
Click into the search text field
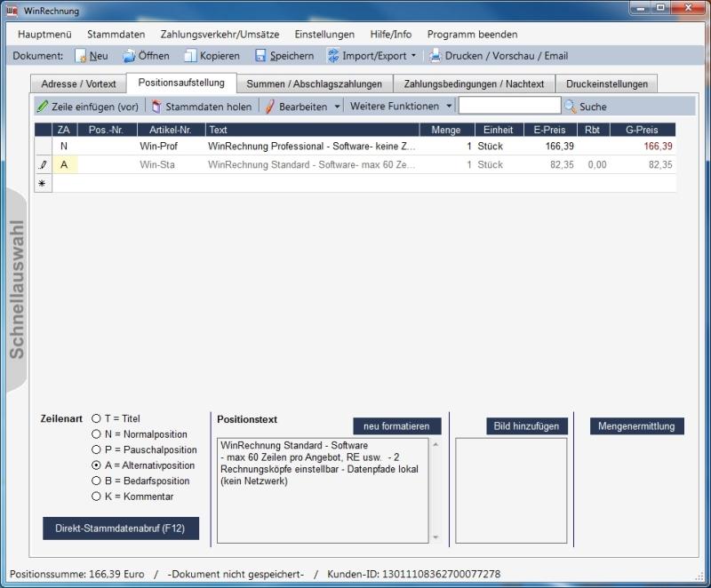(509, 106)
